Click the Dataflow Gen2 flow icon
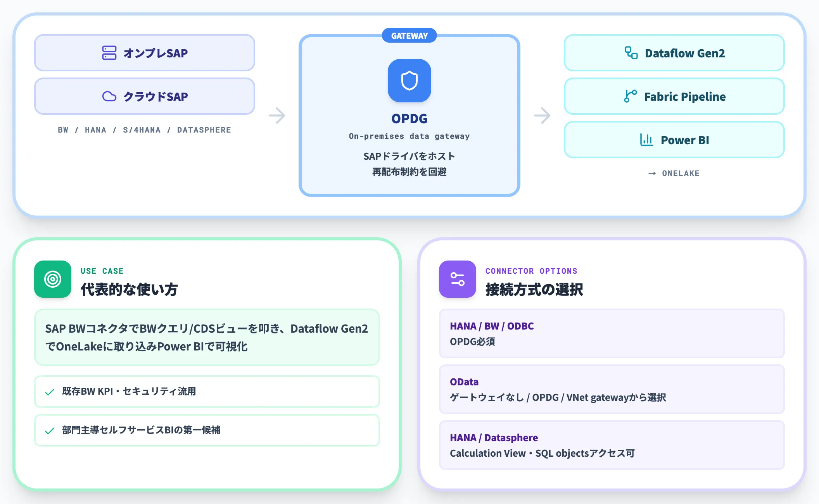Screen dimensions: 819x504 (x=631, y=53)
